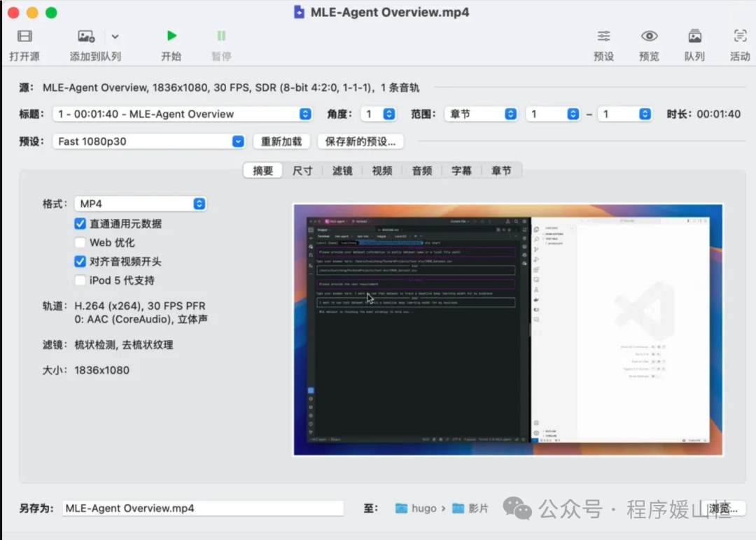The image size is (756, 540).
Task: Click the 保存新的预设 button
Action: tap(361, 141)
